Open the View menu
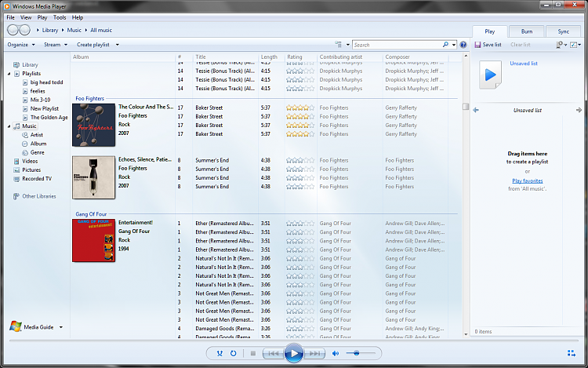 [26, 17]
